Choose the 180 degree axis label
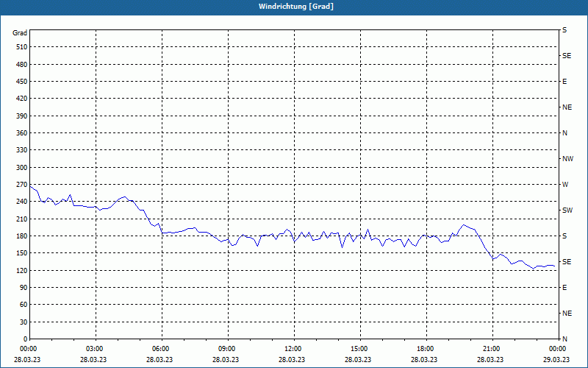The image size is (588, 368). tap(22, 236)
